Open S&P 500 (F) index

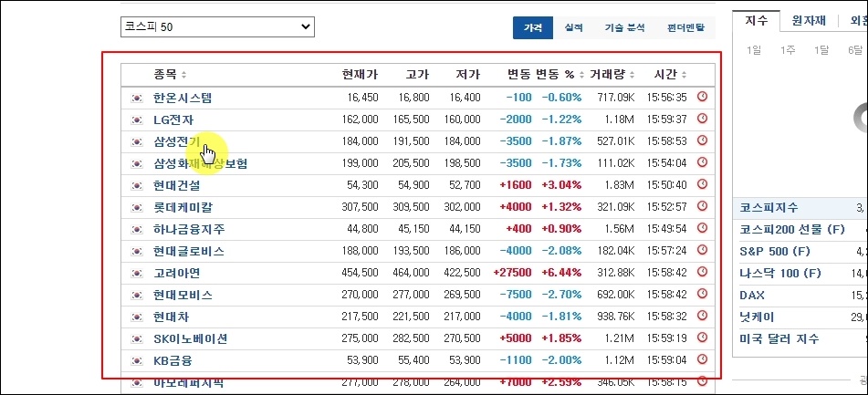(x=775, y=252)
